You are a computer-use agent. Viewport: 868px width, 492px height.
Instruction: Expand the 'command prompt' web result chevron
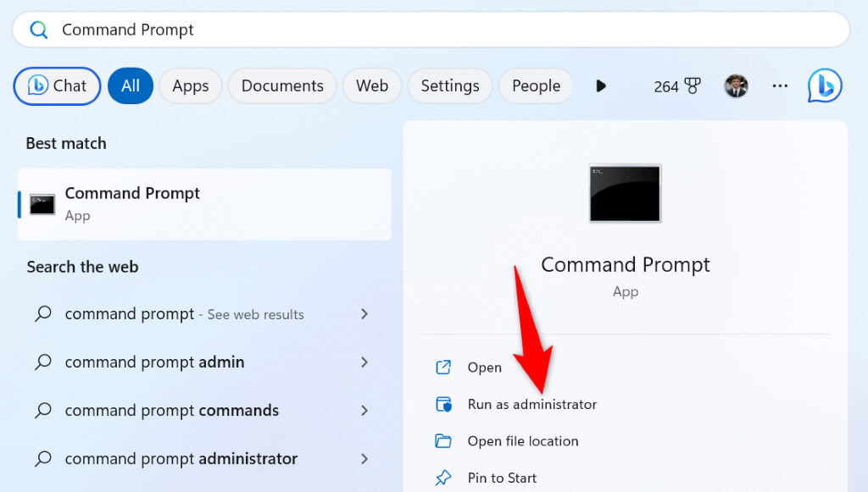(x=364, y=314)
